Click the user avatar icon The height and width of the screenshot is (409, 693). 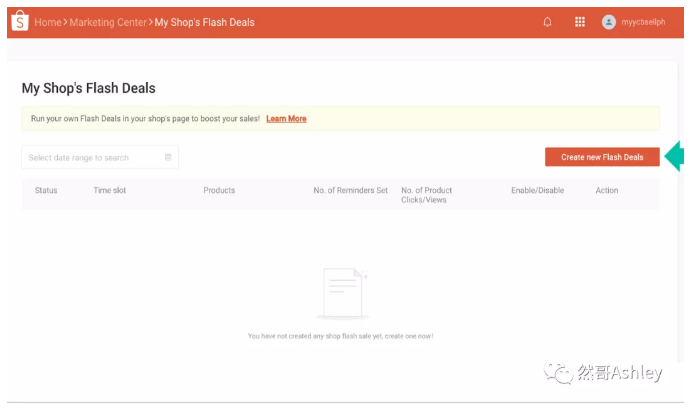[609, 22]
